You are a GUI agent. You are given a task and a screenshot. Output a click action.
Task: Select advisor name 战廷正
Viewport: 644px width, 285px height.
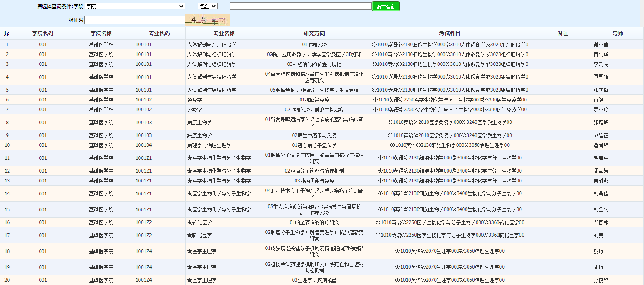point(601,135)
